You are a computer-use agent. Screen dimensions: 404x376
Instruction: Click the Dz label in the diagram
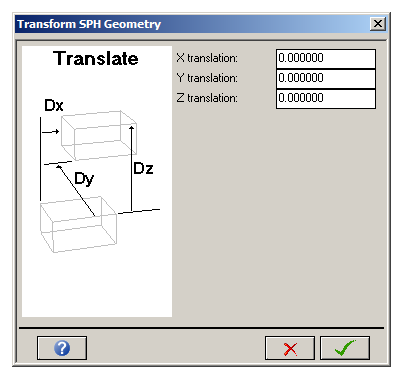click(x=143, y=168)
